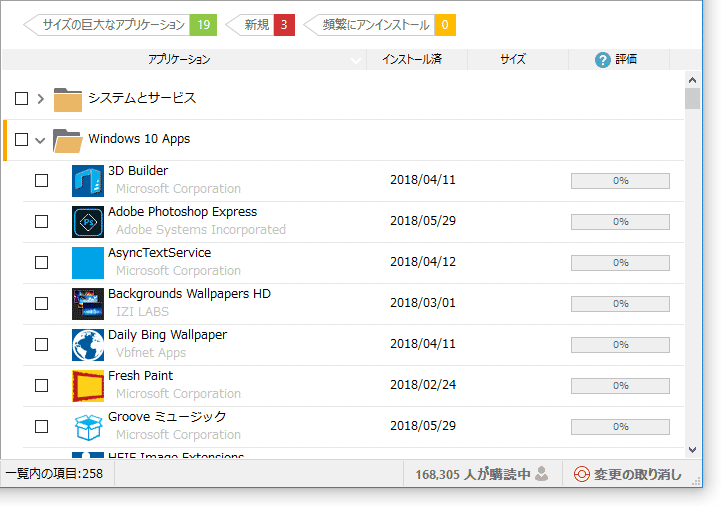
Task: Click the yellow 0 count badge
Action: point(445,24)
